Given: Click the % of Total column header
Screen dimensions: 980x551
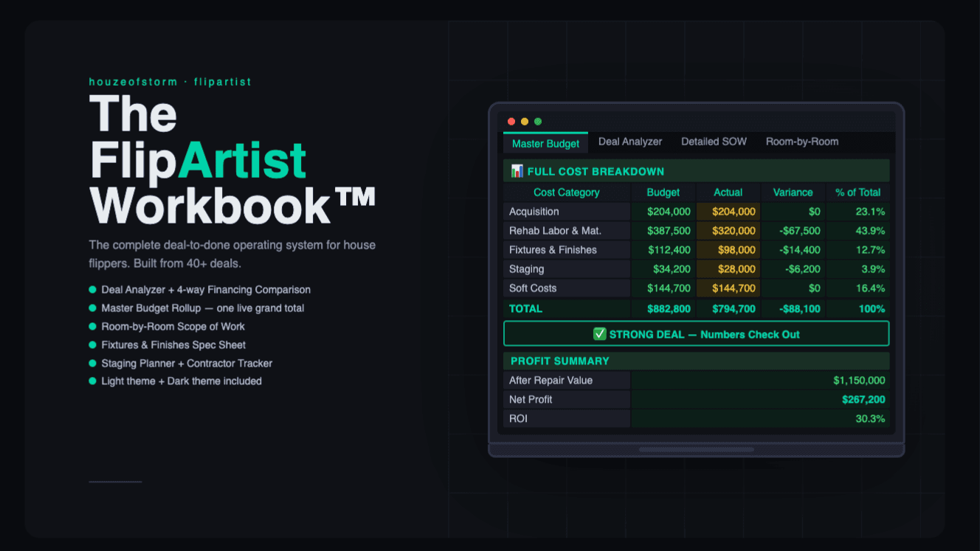Looking at the screenshot, I should point(858,193).
